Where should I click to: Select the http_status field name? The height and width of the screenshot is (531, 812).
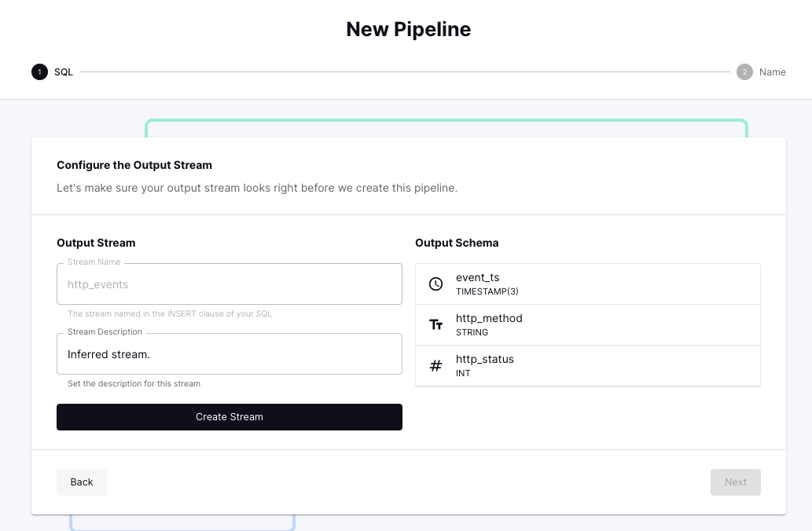click(x=484, y=359)
